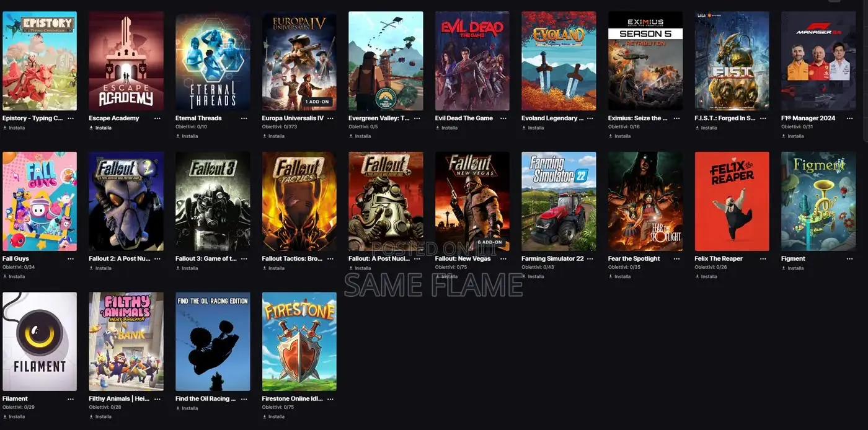Open more options for Epistory - Typing Chronicles

[71, 118]
